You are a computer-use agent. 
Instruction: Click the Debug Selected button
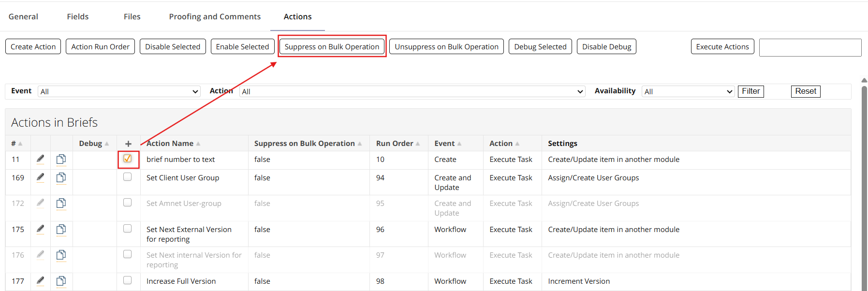point(540,46)
